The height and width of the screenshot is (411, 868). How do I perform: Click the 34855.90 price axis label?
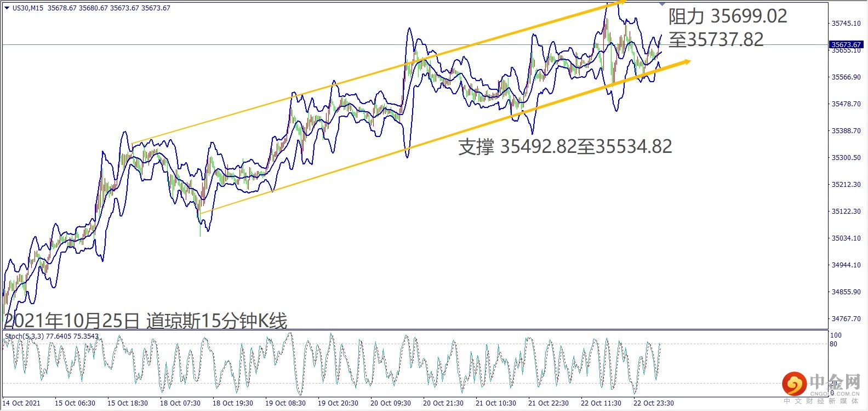tap(846, 292)
